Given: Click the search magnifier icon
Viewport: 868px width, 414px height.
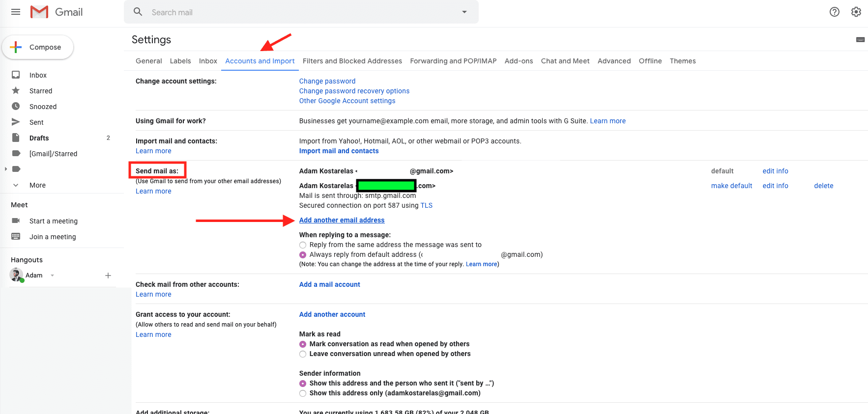Looking at the screenshot, I should (138, 12).
